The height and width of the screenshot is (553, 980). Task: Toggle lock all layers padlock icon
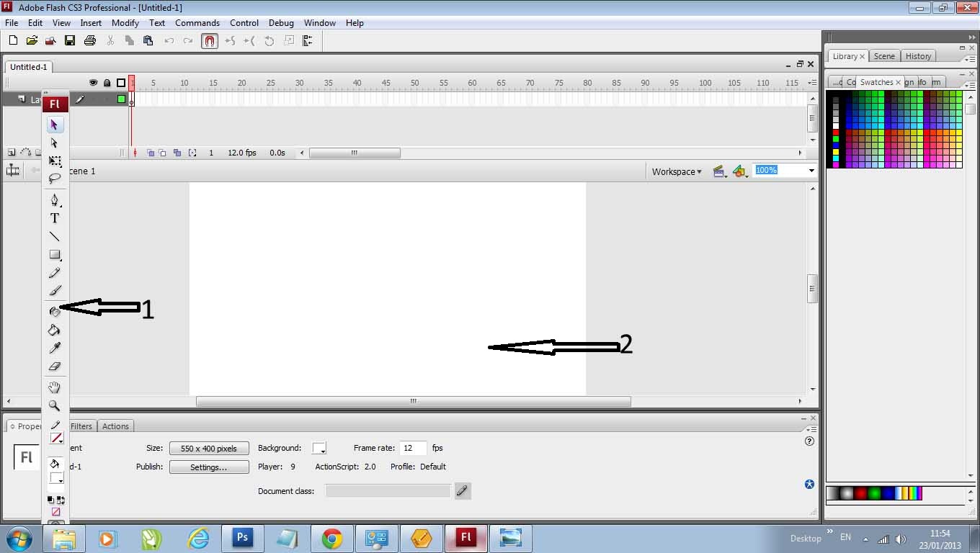(107, 83)
